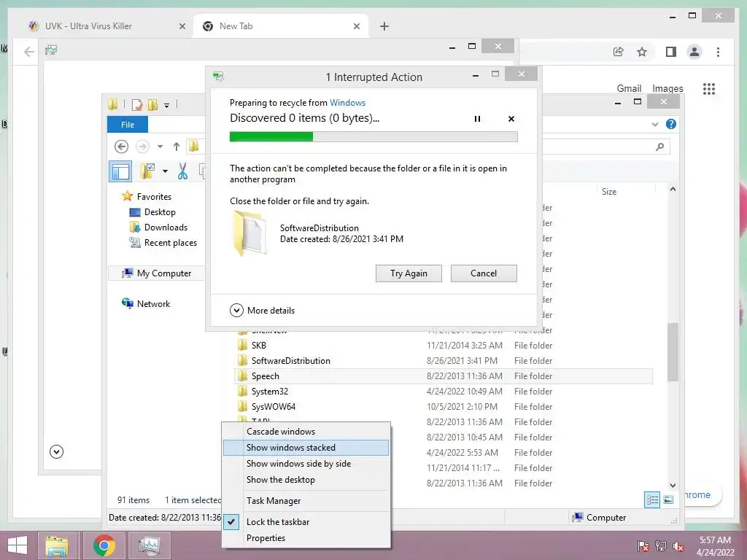Expand the Explorer ribbon chevron
The height and width of the screenshot is (560, 747).
pos(655,124)
